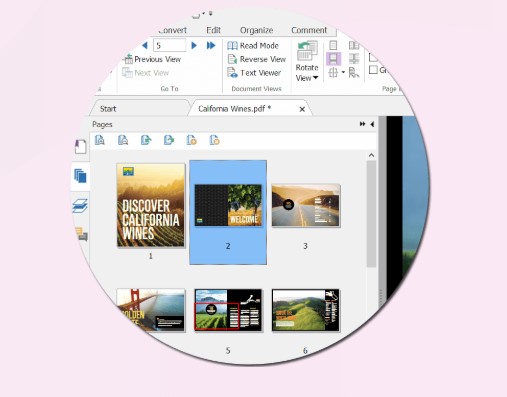Jump to the last page
Viewport: 507px width, 397px height.
tap(211, 46)
